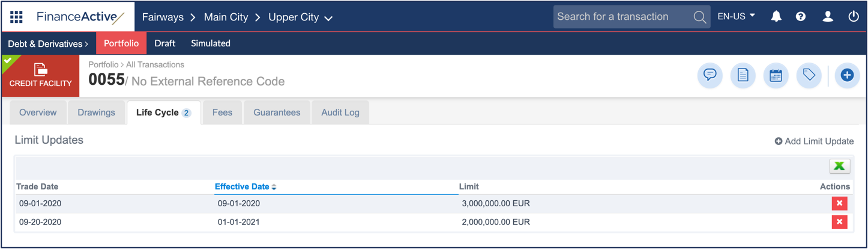Viewport: 868px width, 249px height.
Task: Open the user profile icon
Action: 828,17
